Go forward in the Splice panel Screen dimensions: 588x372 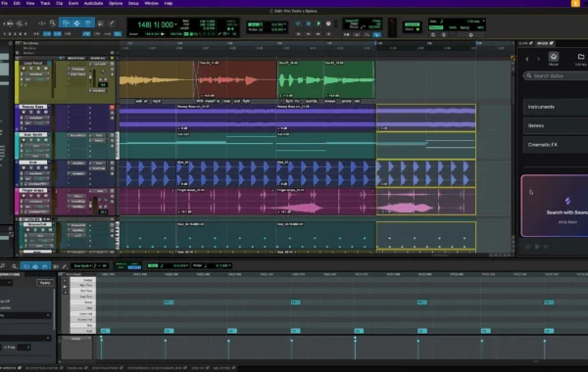pos(538,59)
